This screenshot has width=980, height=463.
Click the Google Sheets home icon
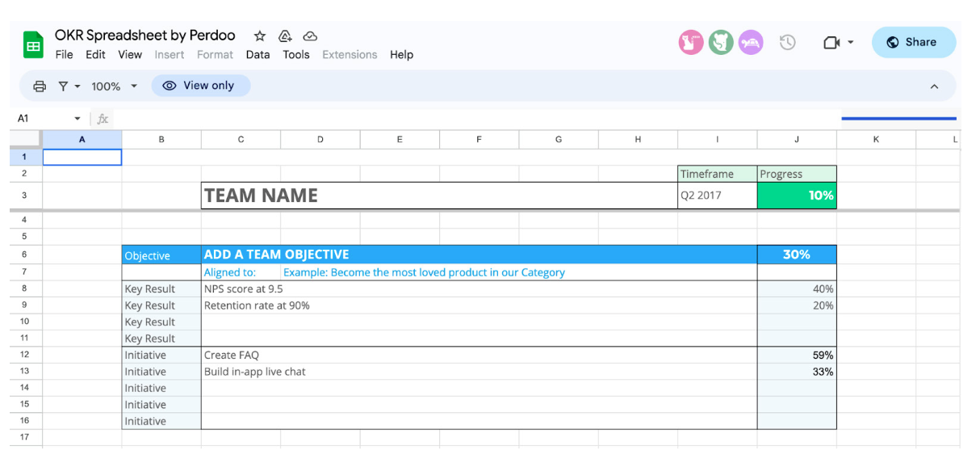pos(33,44)
